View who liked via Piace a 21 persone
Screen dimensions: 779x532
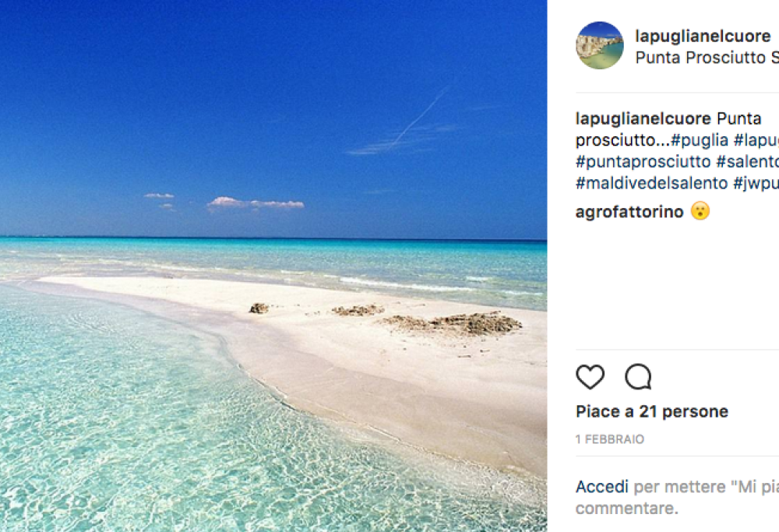[x=651, y=410]
